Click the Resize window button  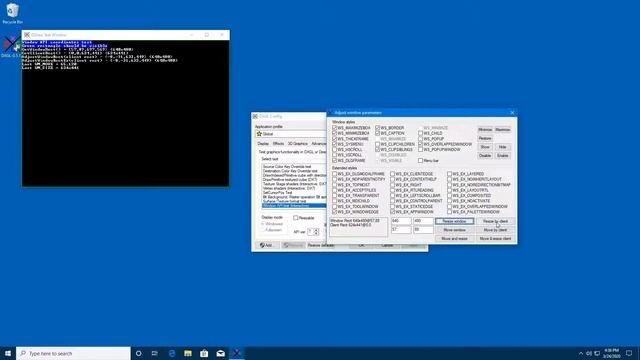(454, 221)
